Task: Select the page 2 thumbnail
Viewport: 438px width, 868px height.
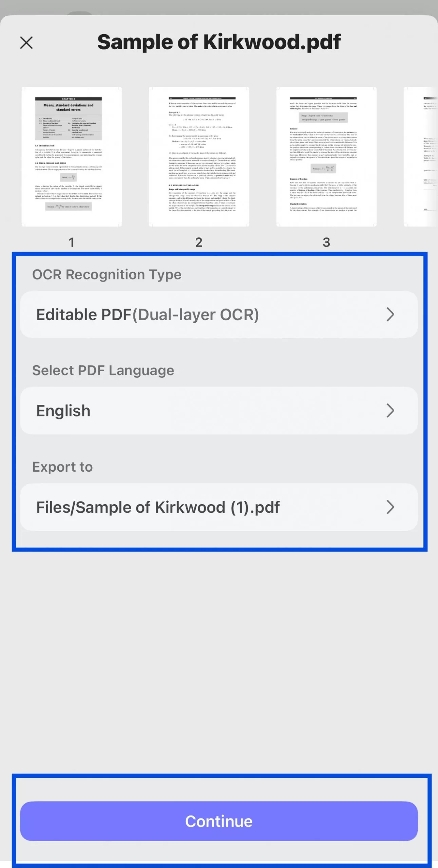Action: [x=199, y=156]
